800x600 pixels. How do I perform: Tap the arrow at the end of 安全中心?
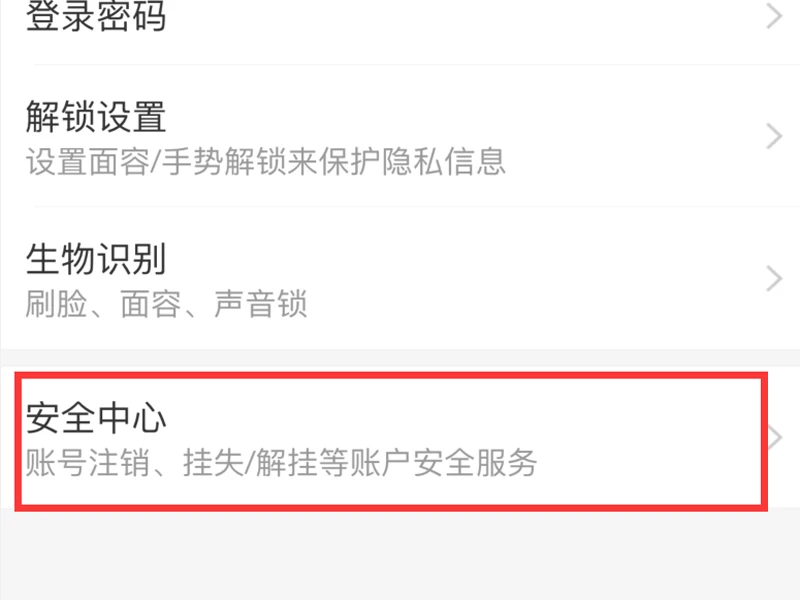pyautogui.click(x=776, y=437)
